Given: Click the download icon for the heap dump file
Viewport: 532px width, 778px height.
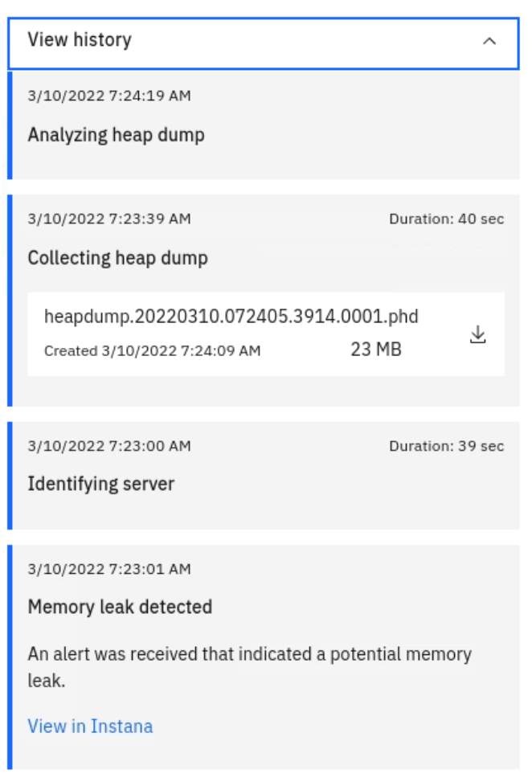Looking at the screenshot, I should [478, 333].
